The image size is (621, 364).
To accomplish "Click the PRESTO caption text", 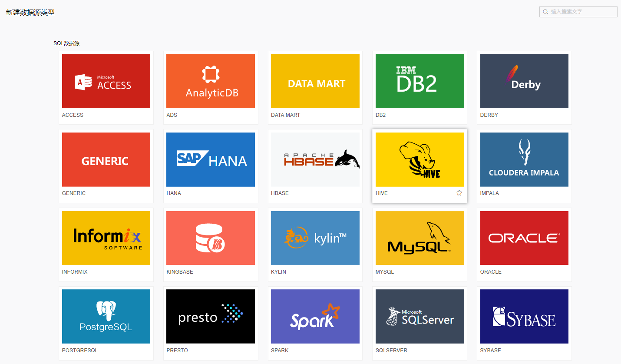I will click(177, 351).
